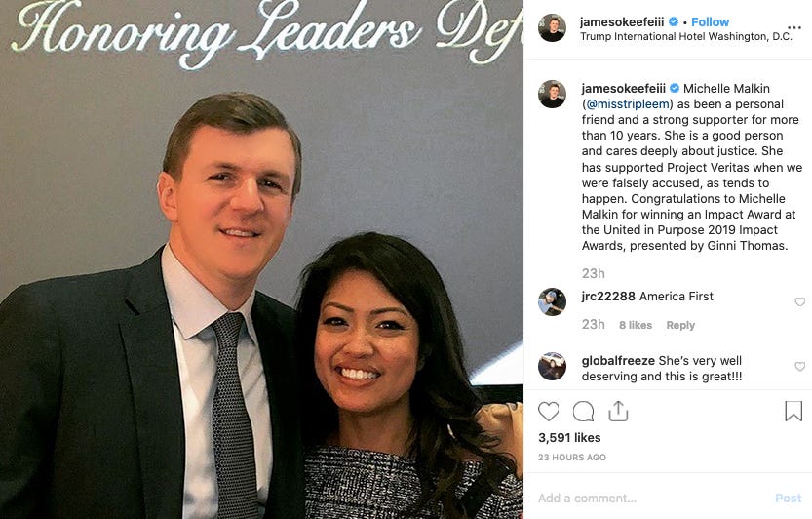The width and height of the screenshot is (812, 519).
Task: View globalfreeze's profile avatar
Action: pyautogui.click(x=552, y=366)
